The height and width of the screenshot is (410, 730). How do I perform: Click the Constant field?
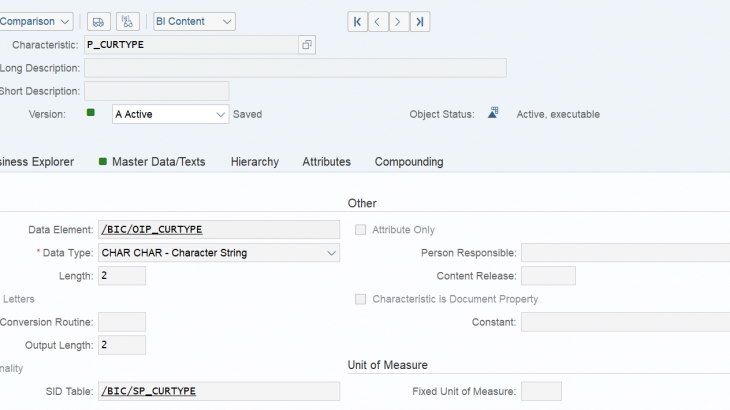pos(625,322)
